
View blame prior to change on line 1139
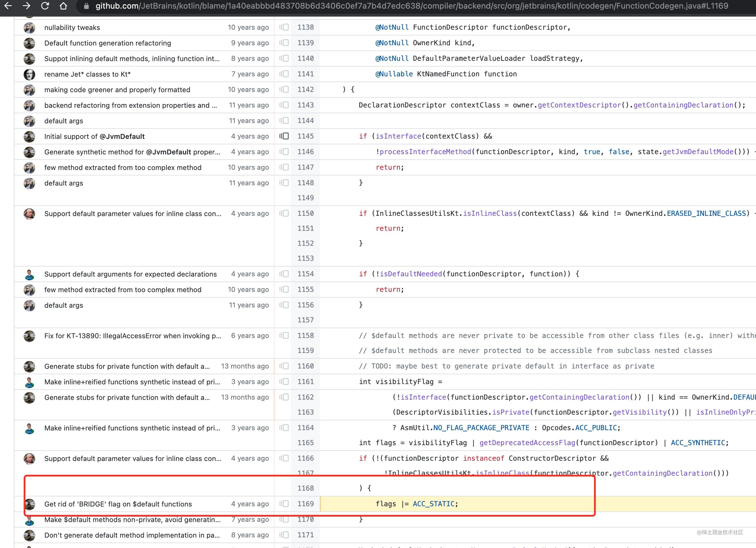click(x=284, y=43)
